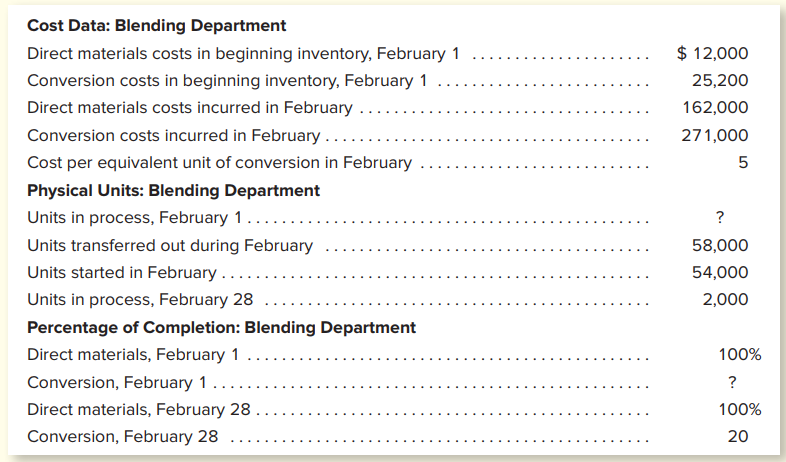This screenshot has height=462, width=786.
Task: Select the 2,000 units in process value
Action: click(x=725, y=299)
